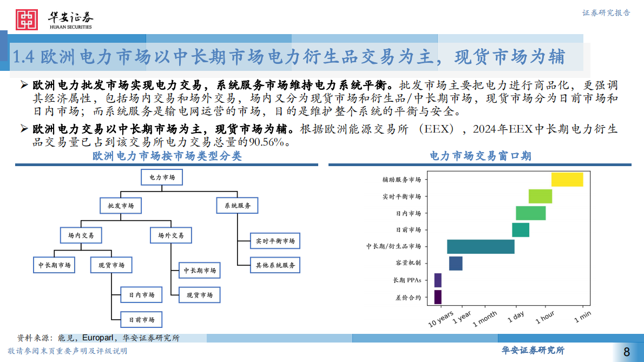Click the slide title starting with 1.4
This screenshot has height=362, width=644.
tap(289, 57)
